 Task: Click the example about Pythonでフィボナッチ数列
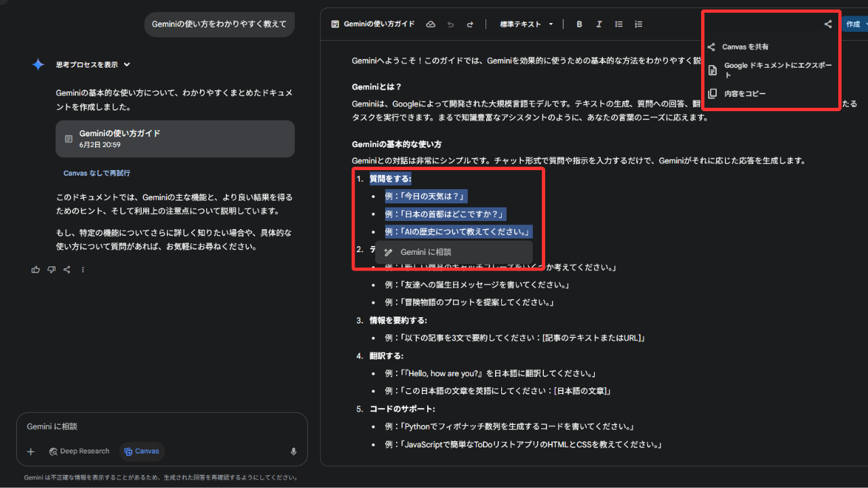(x=510, y=427)
